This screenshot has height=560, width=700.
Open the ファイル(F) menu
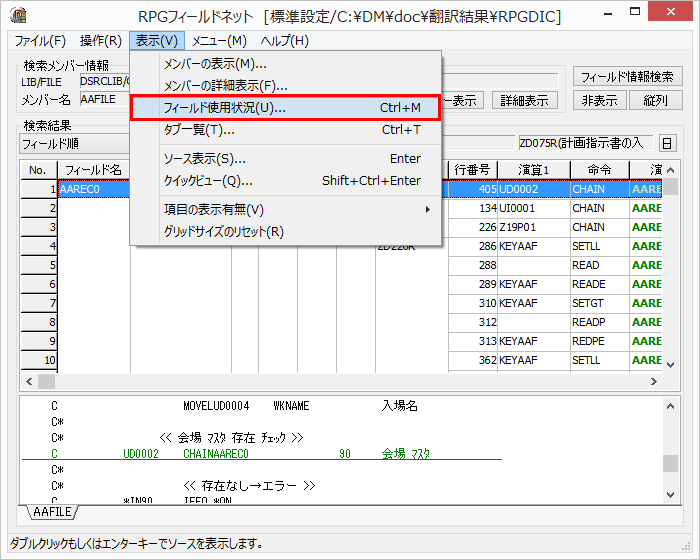coord(40,41)
